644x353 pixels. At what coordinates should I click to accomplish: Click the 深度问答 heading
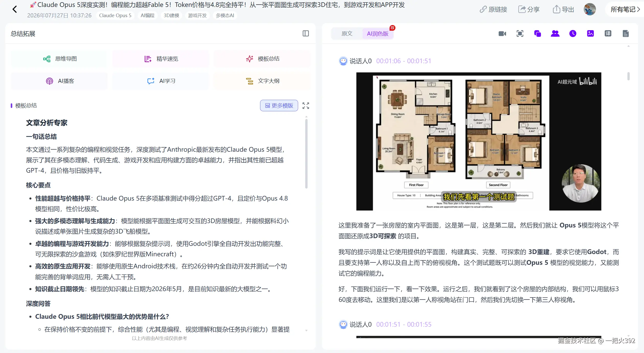38,304
